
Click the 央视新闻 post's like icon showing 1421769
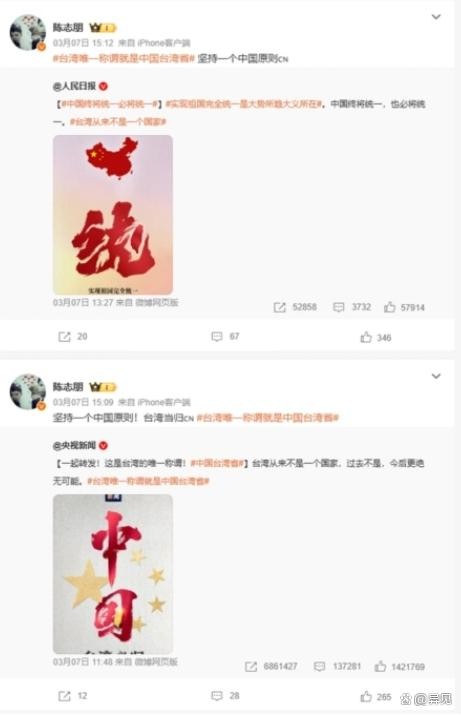click(x=380, y=666)
